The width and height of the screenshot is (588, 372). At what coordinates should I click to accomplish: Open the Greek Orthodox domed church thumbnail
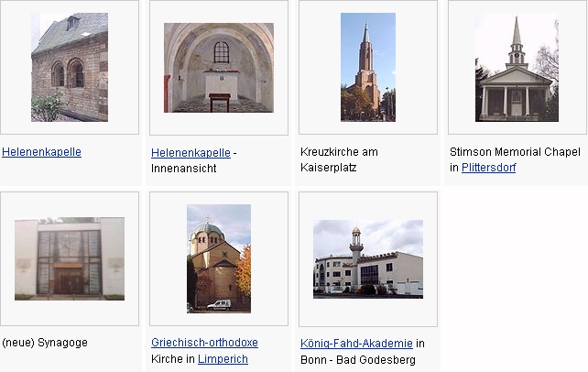click(219, 258)
